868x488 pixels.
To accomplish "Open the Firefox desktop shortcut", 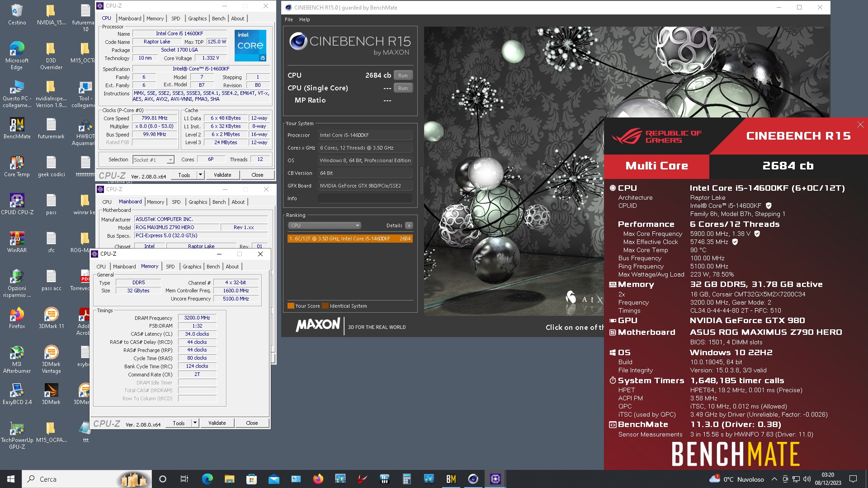I will [x=17, y=318].
